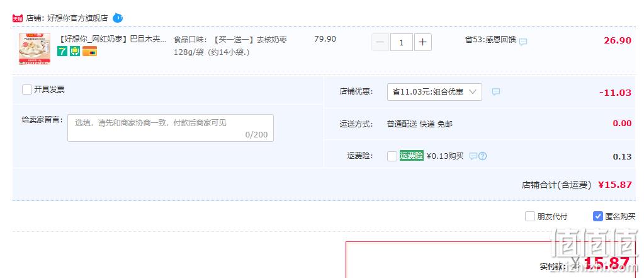Click the insurance price 0.13 in the right column
This screenshot has width=644, height=278.
pyautogui.click(x=622, y=157)
